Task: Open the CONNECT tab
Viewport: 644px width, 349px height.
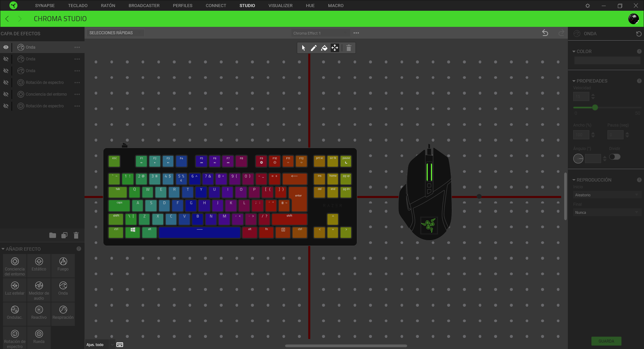Action: click(x=216, y=6)
